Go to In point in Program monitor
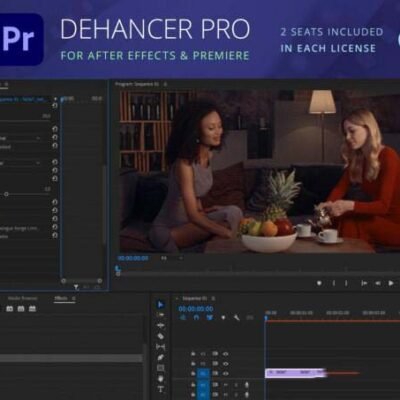Screen dimensions: 400x400 (364, 283)
